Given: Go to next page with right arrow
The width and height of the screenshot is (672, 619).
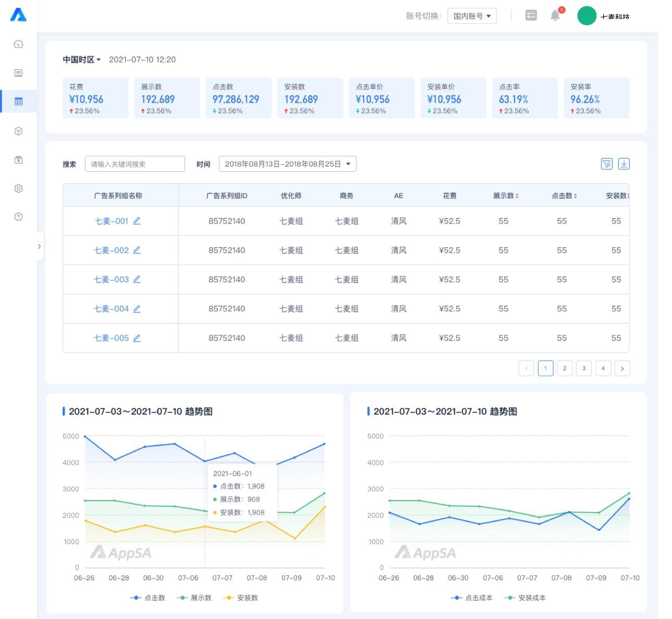Looking at the screenshot, I should pyautogui.click(x=622, y=368).
